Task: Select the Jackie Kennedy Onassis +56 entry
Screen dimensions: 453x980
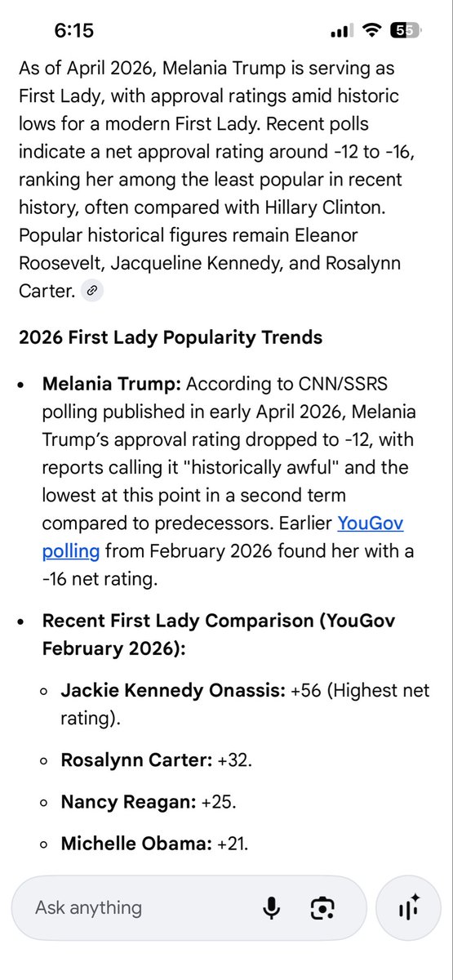Action: (245, 704)
